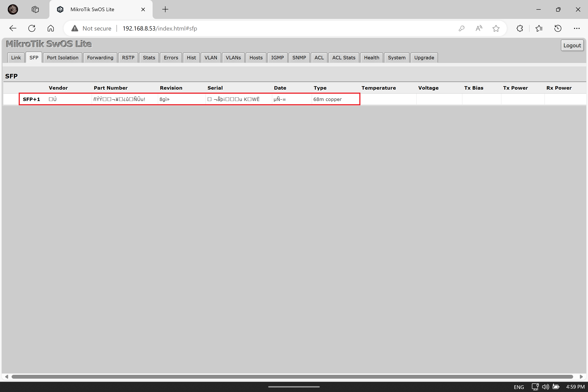Open the saved passwords key icon
Screen dimensions: 588x392
click(461, 29)
